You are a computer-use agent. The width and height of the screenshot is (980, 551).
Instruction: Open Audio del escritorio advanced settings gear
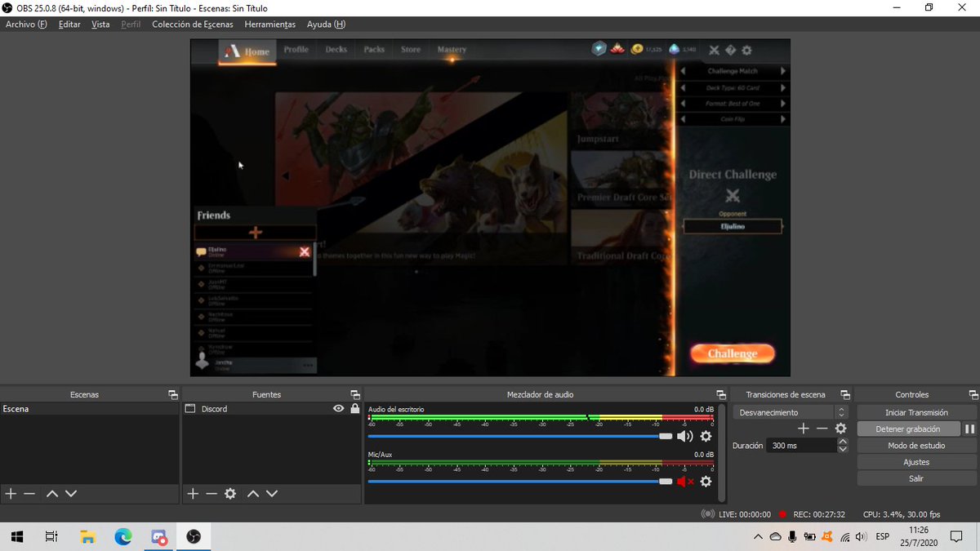click(705, 437)
